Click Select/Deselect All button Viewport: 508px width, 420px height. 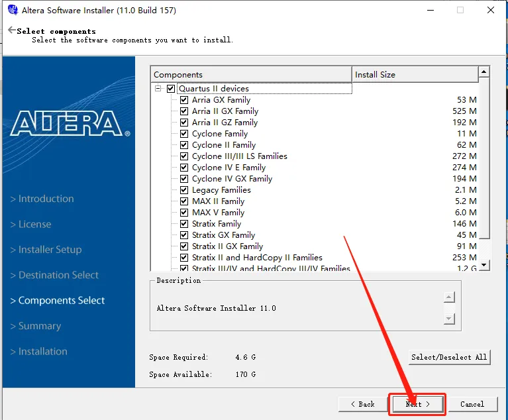(449, 357)
